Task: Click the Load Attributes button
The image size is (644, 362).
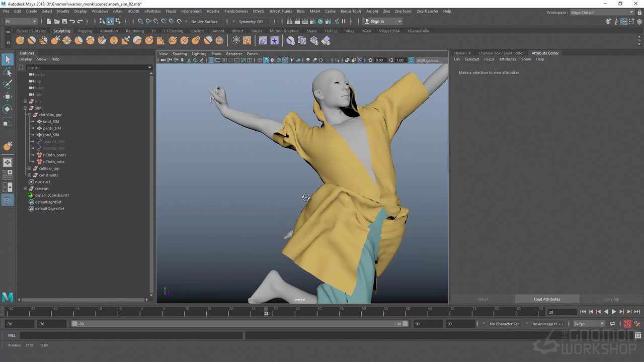Action: pos(546,299)
